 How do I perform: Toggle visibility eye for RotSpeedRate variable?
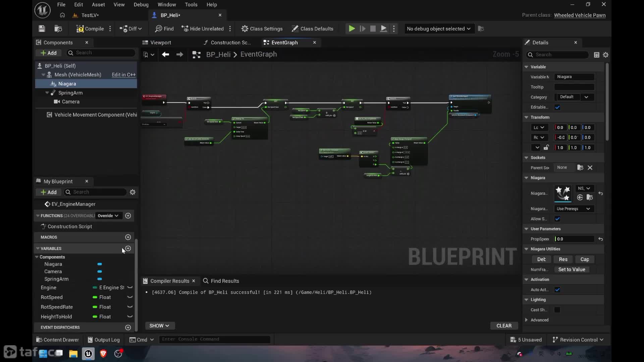[130, 307]
